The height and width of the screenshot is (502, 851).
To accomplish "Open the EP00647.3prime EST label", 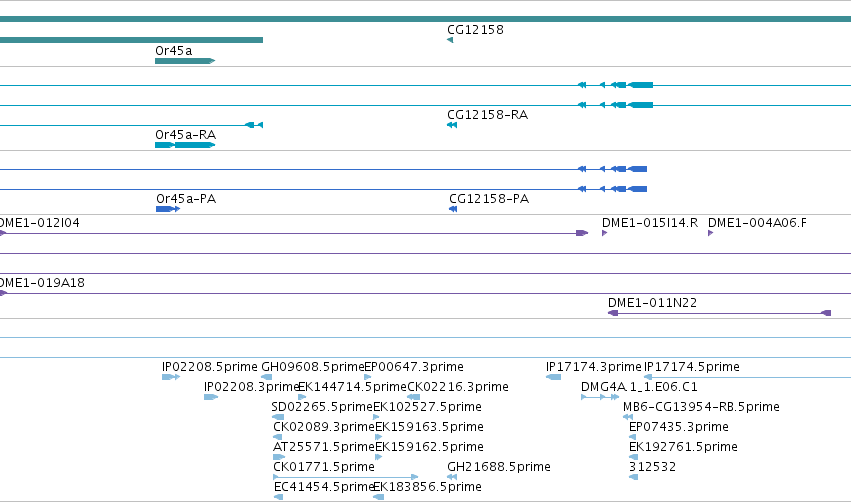I will point(414,367).
